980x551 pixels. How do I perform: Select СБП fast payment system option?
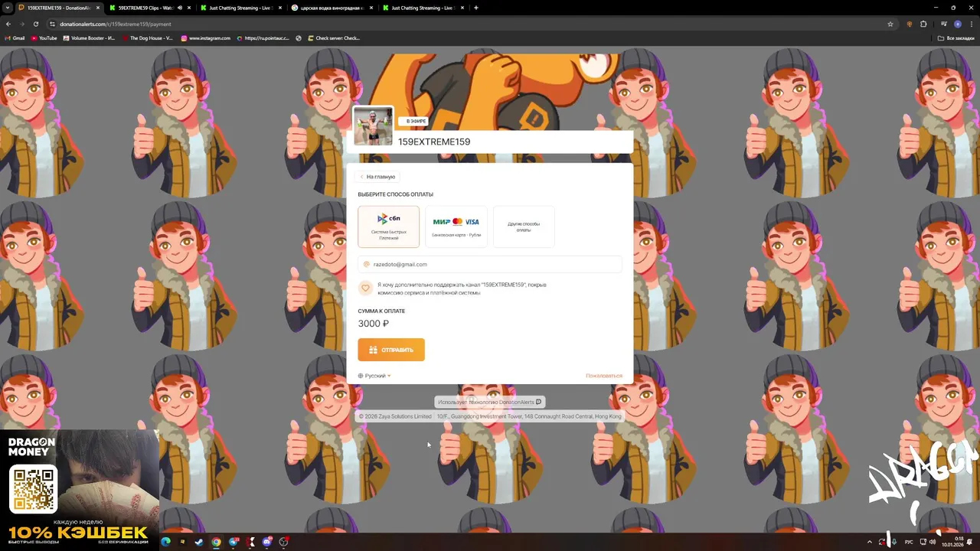(388, 227)
